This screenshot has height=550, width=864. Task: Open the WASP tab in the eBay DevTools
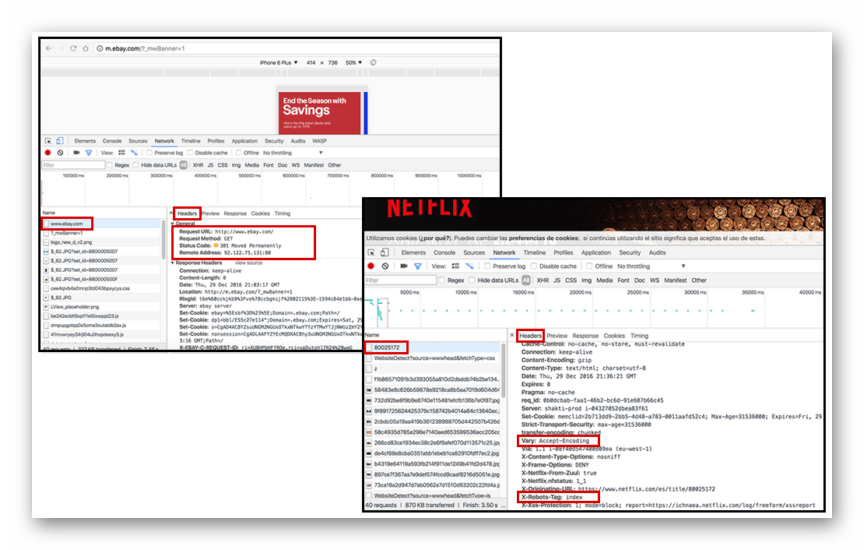point(320,141)
